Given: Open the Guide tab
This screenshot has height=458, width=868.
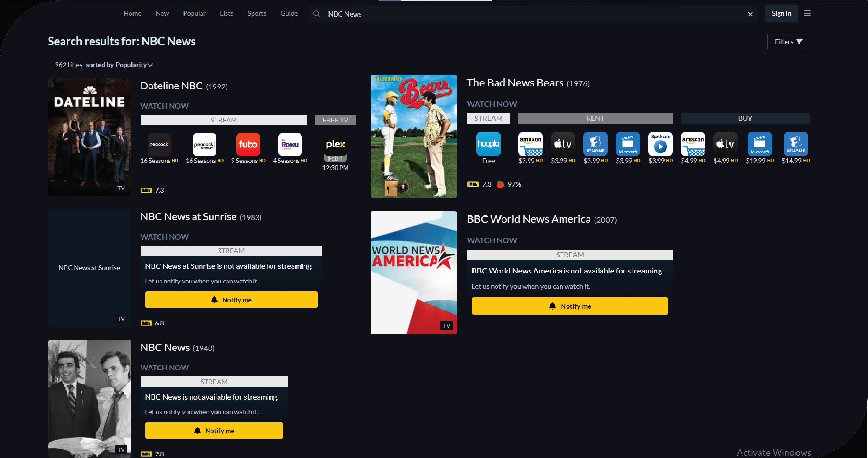Looking at the screenshot, I should pos(289,14).
